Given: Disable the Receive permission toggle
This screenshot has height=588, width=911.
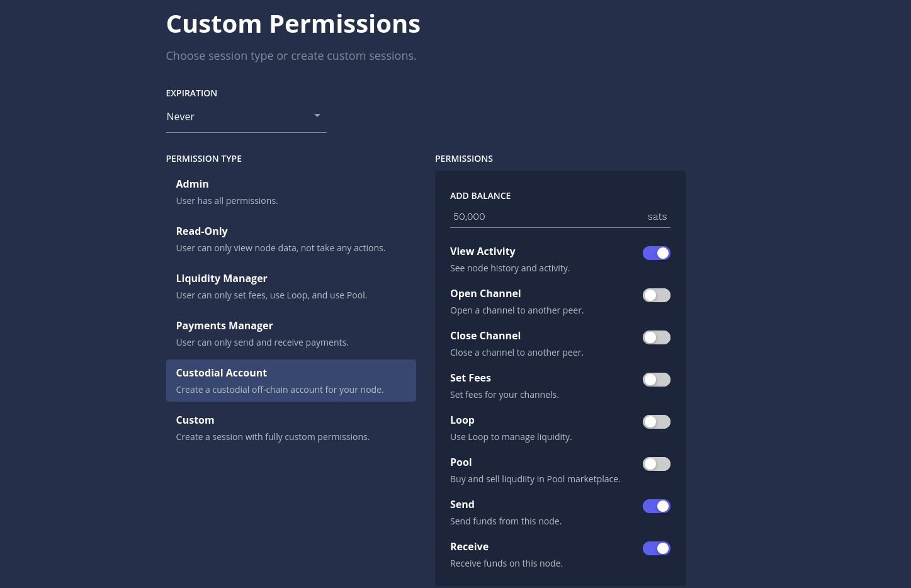Looking at the screenshot, I should (x=656, y=548).
